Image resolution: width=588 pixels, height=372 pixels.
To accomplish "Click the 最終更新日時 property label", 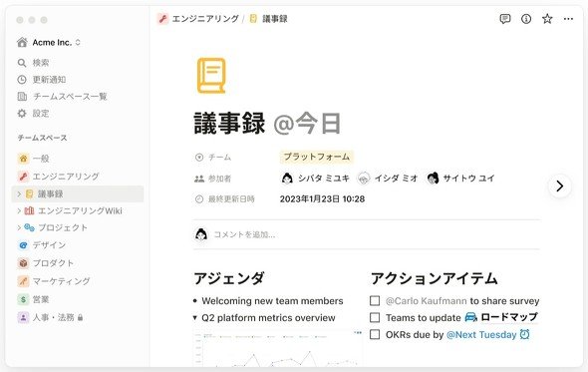I will point(225,198).
